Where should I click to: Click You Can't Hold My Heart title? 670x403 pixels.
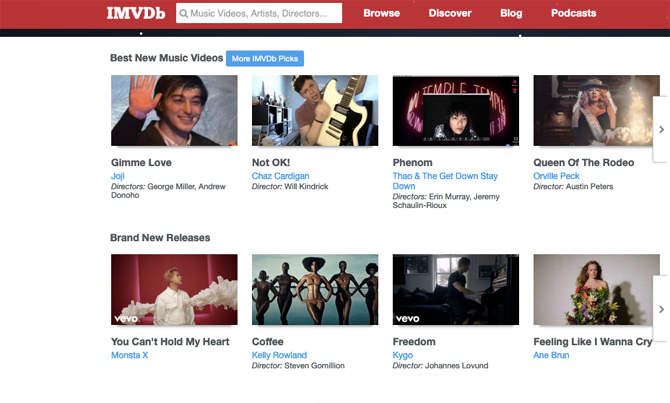click(170, 341)
